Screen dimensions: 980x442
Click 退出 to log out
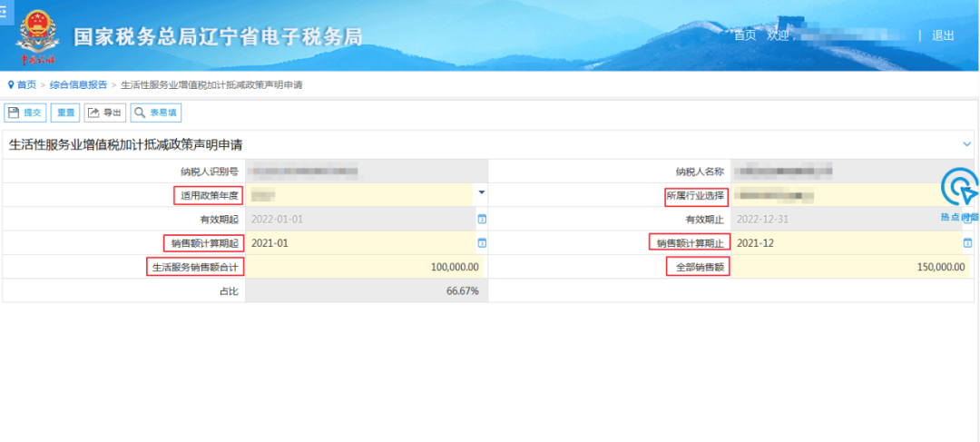click(943, 35)
